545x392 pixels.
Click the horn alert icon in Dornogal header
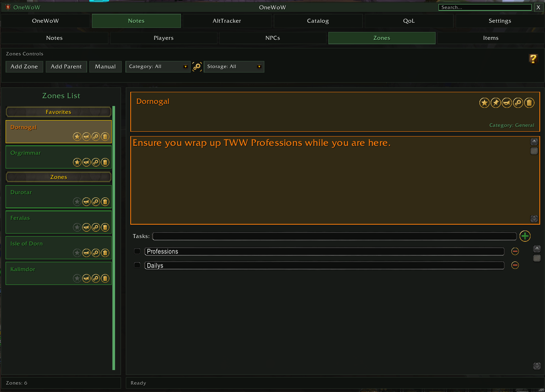(507, 103)
